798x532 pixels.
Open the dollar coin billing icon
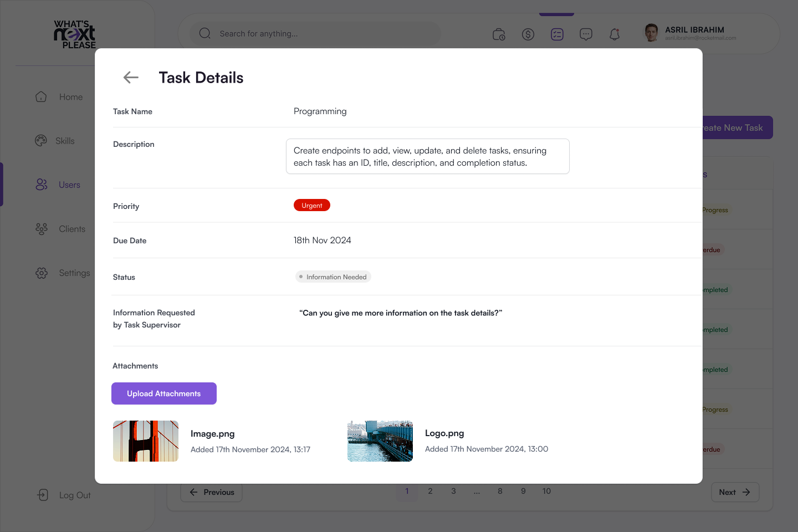click(528, 34)
